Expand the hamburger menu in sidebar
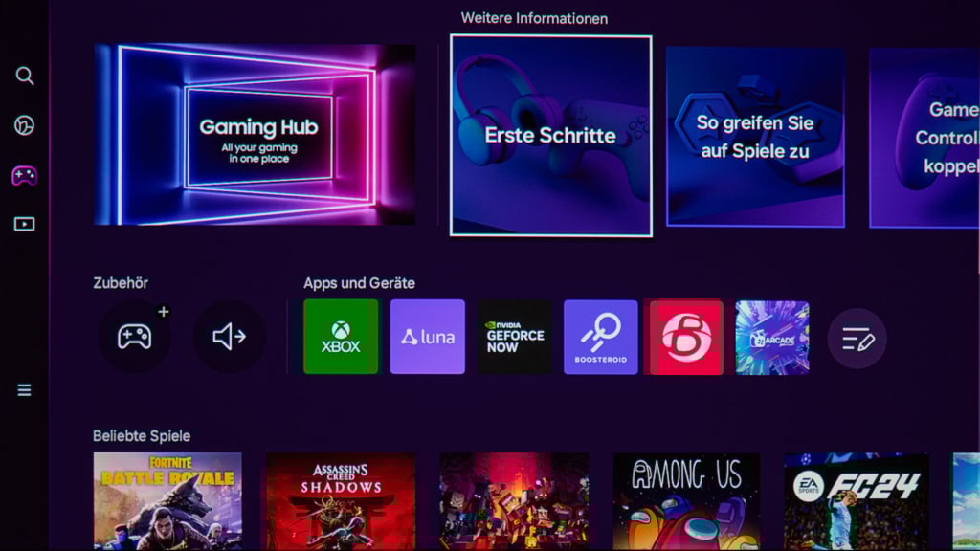 (25, 389)
